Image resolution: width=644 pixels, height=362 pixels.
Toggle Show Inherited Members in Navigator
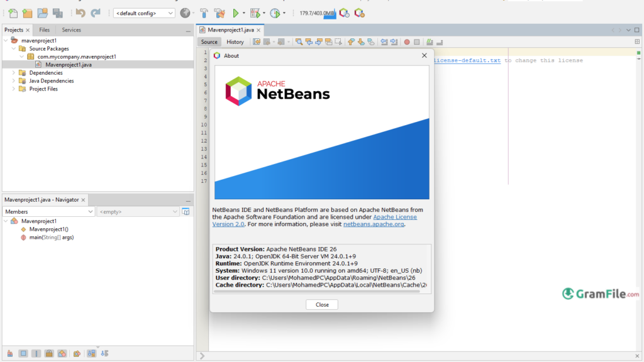(10, 353)
